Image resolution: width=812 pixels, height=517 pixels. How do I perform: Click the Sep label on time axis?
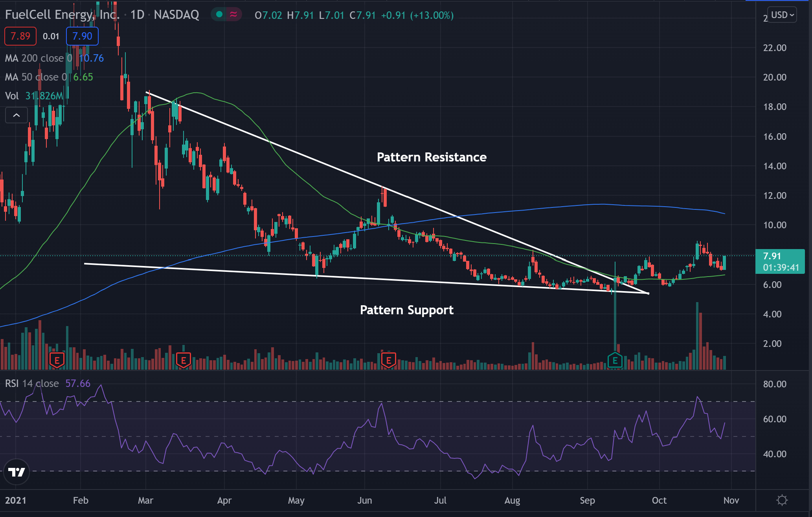(x=587, y=500)
